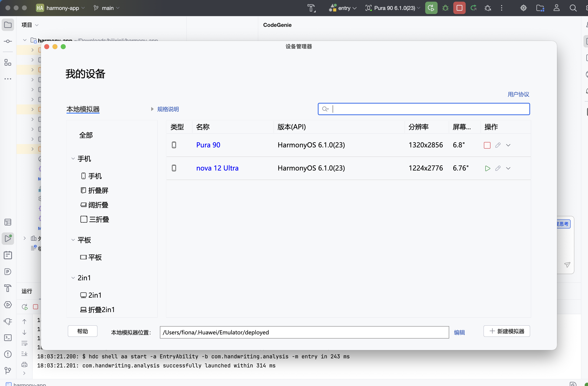Expand more actions for Pura 90 row
This screenshot has width=588, height=386.
coord(508,145)
